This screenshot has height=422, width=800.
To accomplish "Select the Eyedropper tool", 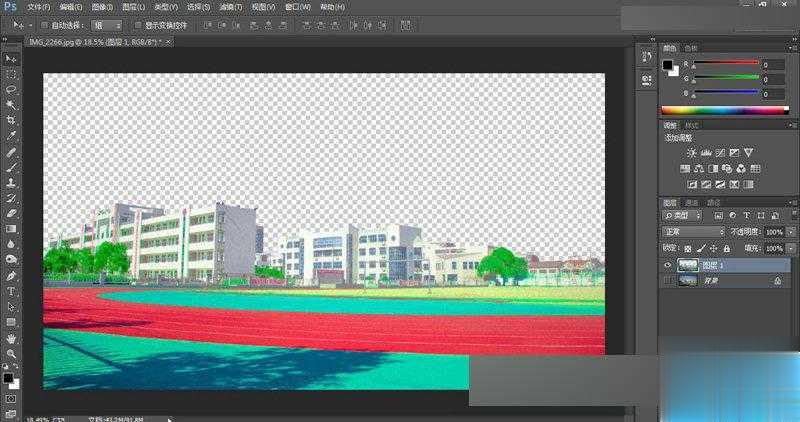I will (x=11, y=136).
